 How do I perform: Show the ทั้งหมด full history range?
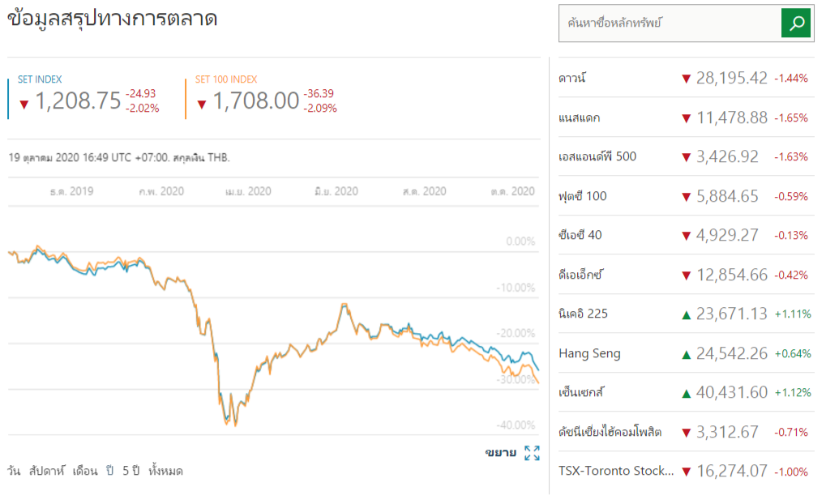pyautogui.click(x=165, y=471)
